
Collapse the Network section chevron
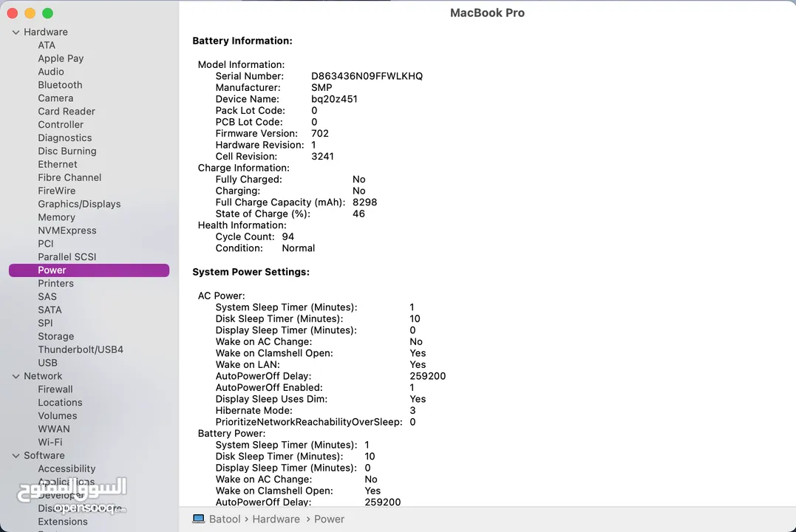click(16, 376)
